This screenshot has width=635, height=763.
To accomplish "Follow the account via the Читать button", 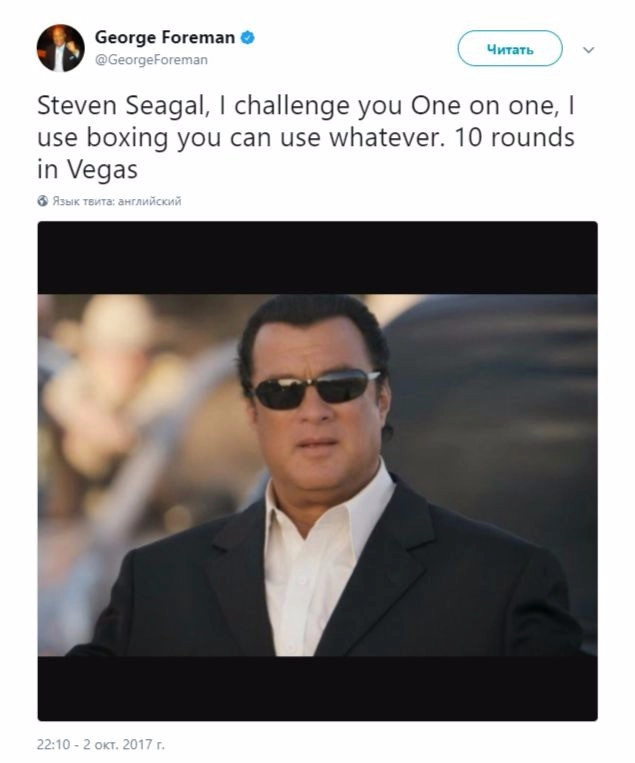I will (510, 49).
